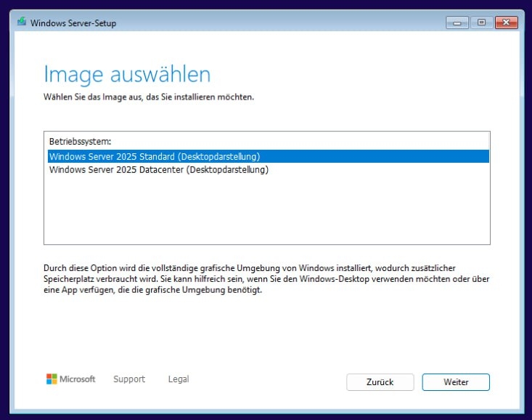532x420 pixels.
Task: Click the Weiter button
Action: (x=456, y=382)
